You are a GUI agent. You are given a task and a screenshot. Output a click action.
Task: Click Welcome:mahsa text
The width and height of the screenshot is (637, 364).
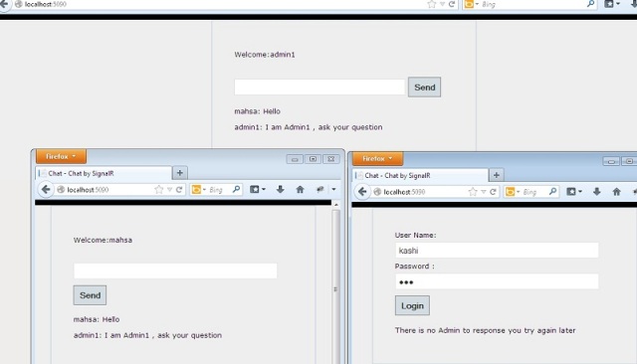tap(103, 240)
